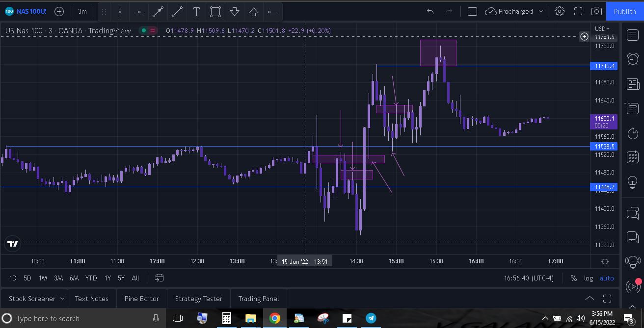Viewport: 644px width, 328px height.
Task: Open time axis settings gear
Action: point(605,261)
